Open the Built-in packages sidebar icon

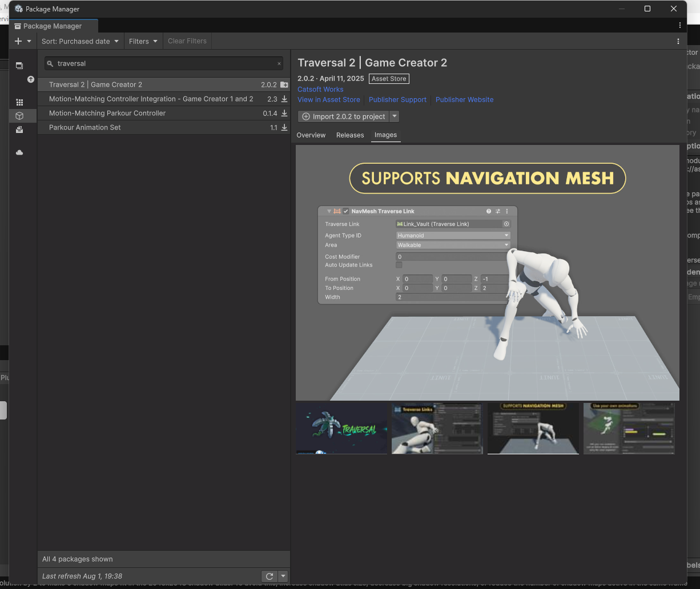[x=19, y=130]
